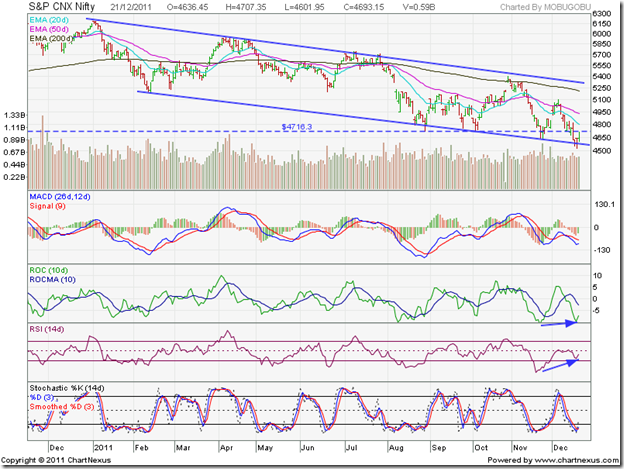Click the Aug month marker
This screenshot has width=624, height=469.
point(396,448)
